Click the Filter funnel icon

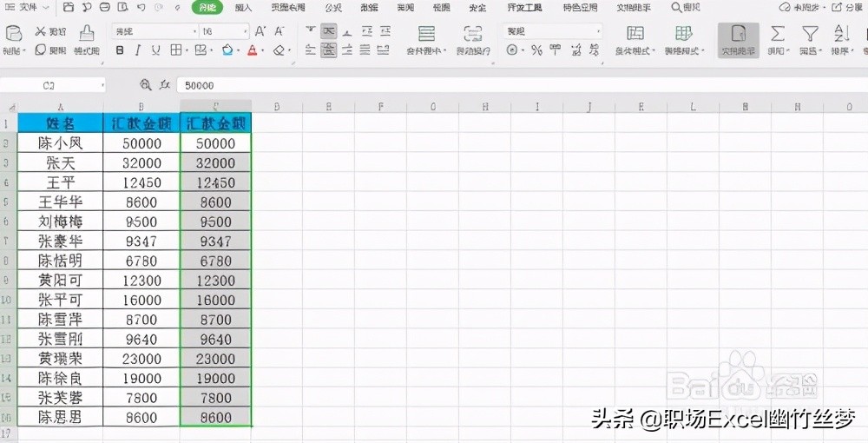click(811, 34)
